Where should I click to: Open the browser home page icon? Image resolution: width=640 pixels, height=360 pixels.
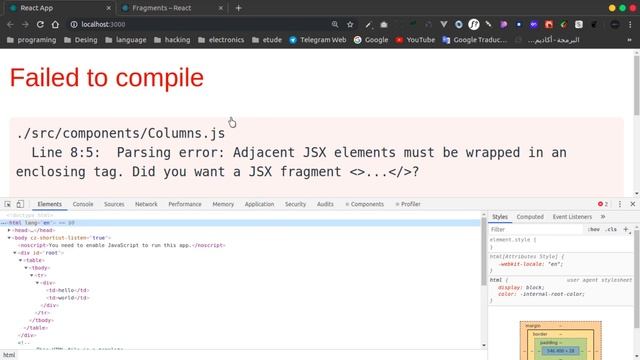(55, 24)
